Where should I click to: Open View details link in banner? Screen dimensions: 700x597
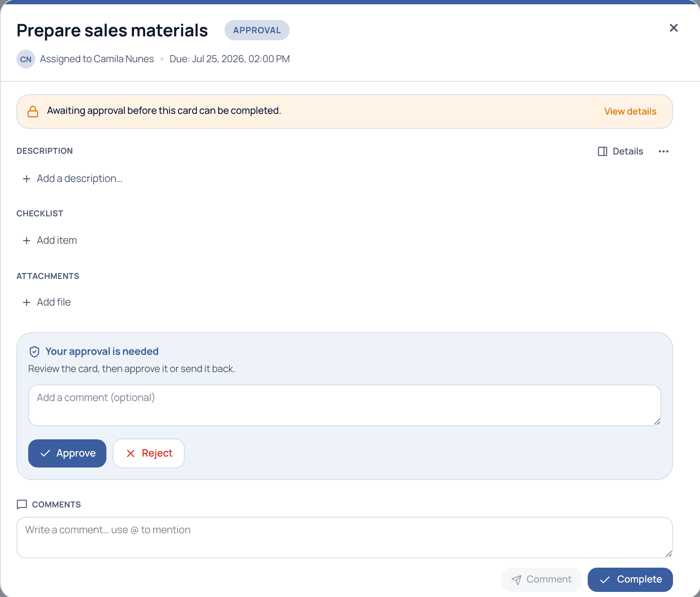(x=630, y=111)
